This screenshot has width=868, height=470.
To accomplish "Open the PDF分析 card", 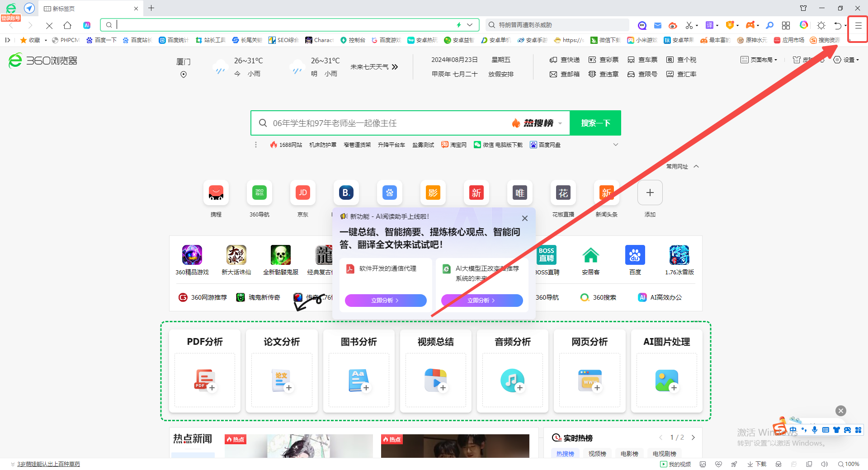I will coord(205,371).
